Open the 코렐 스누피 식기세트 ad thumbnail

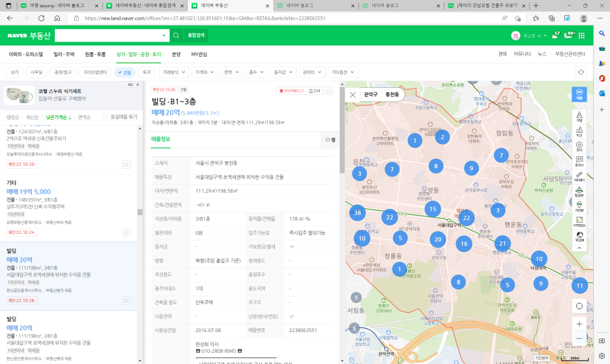coord(19,95)
